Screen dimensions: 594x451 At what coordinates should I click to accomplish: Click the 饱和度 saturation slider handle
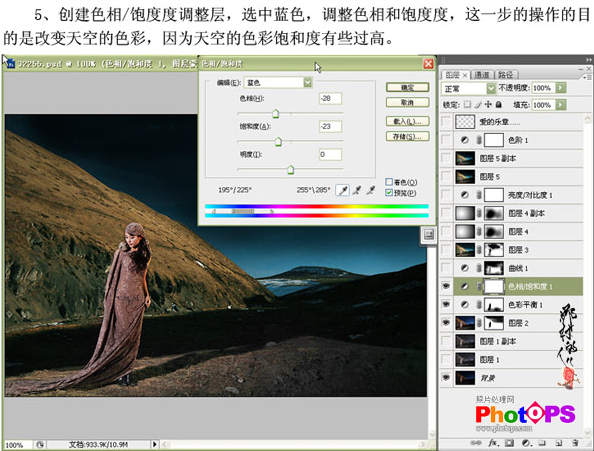pyautogui.click(x=278, y=142)
